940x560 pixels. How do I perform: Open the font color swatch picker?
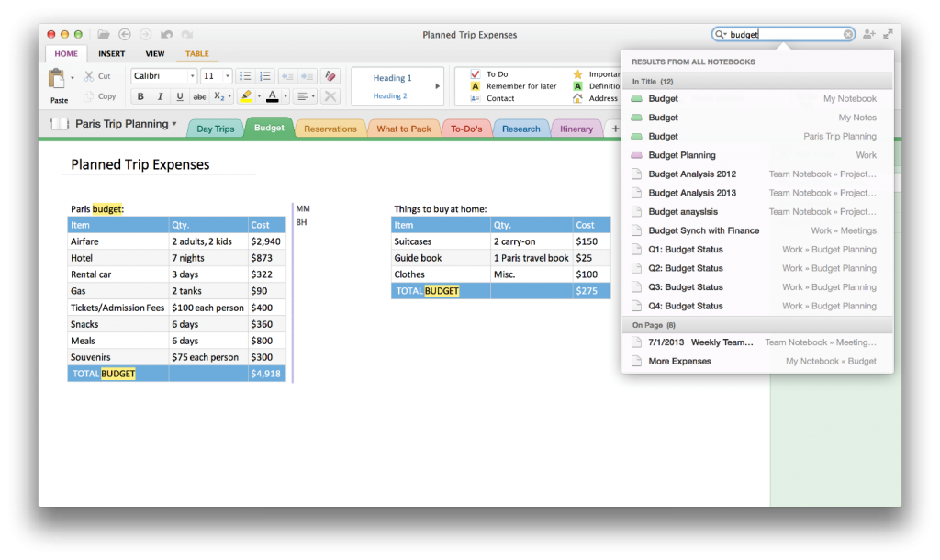[273, 96]
